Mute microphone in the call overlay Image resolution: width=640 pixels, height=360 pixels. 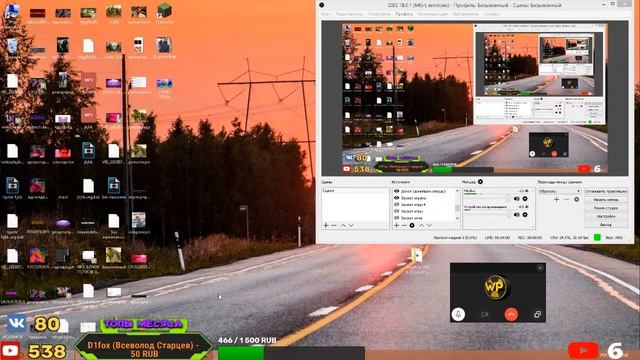(458, 314)
